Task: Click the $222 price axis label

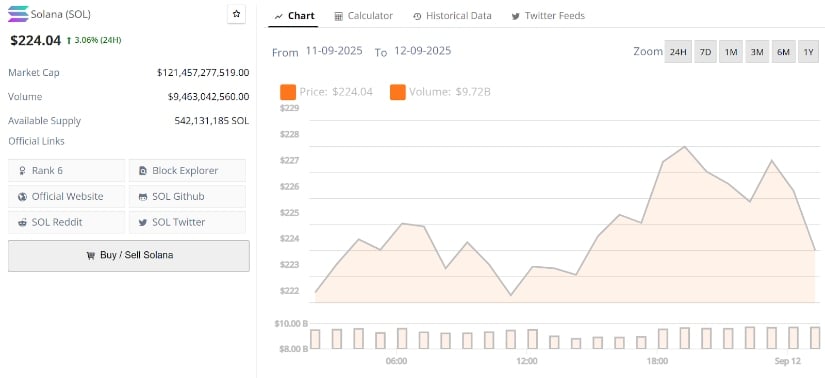Action: [289, 291]
